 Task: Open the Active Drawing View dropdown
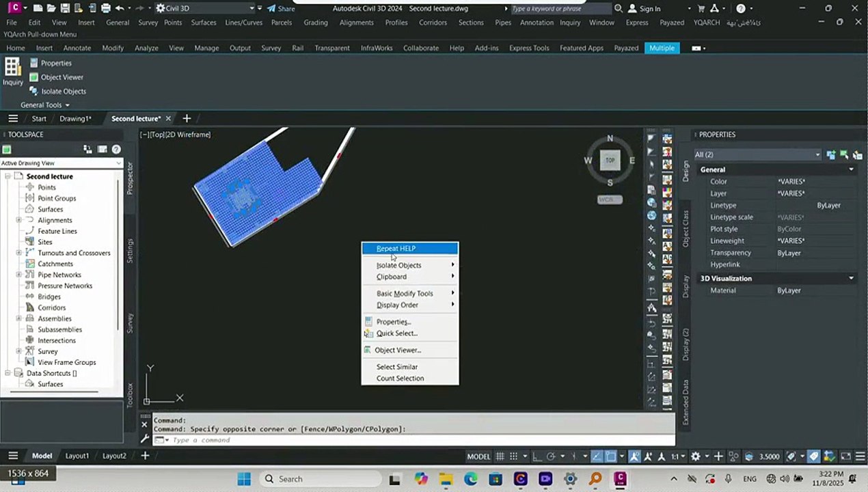(62, 163)
